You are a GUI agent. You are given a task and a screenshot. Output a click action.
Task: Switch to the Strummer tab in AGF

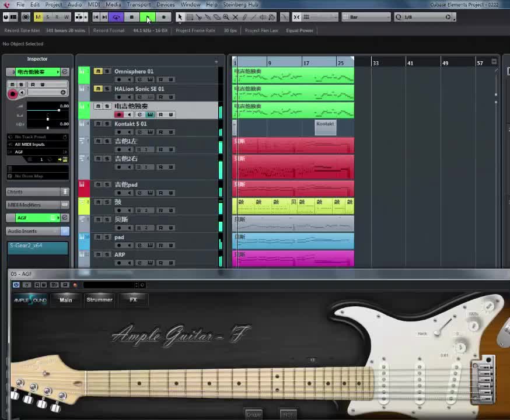pos(100,300)
